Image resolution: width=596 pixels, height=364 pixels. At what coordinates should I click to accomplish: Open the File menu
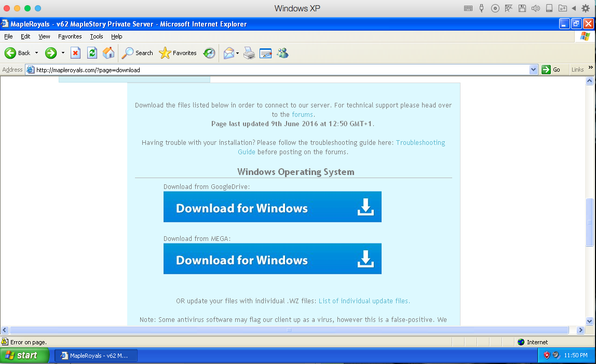click(x=8, y=36)
